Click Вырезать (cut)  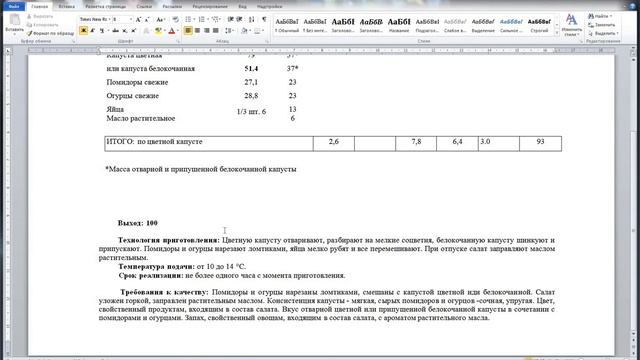[x=40, y=16]
